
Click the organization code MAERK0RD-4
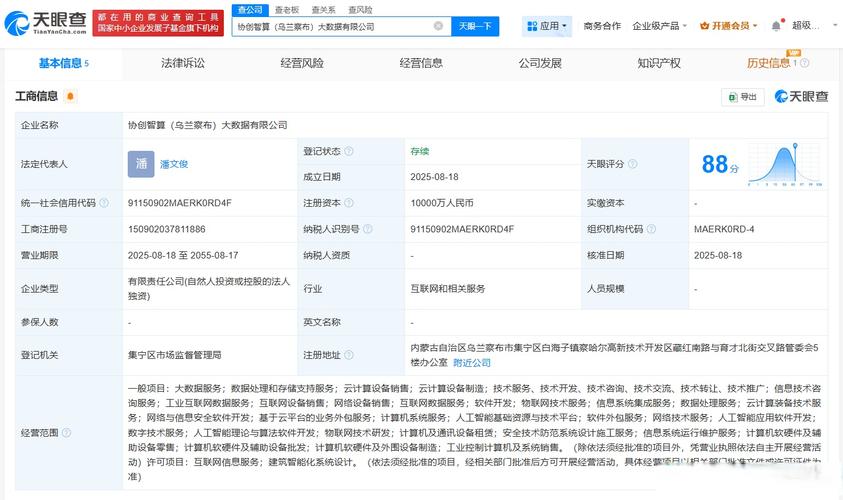pyautogui.click(x=724, y=229)
